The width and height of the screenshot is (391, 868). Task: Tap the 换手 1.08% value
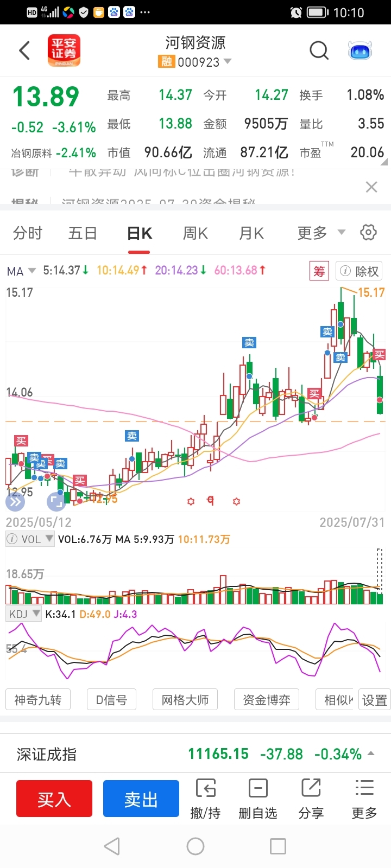365,95
